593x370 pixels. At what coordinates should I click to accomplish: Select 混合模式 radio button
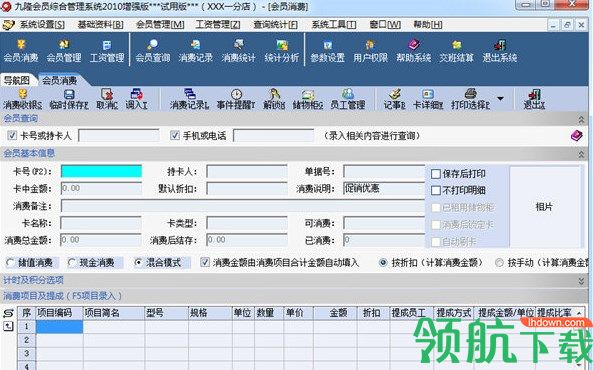(x=139, y=263)
